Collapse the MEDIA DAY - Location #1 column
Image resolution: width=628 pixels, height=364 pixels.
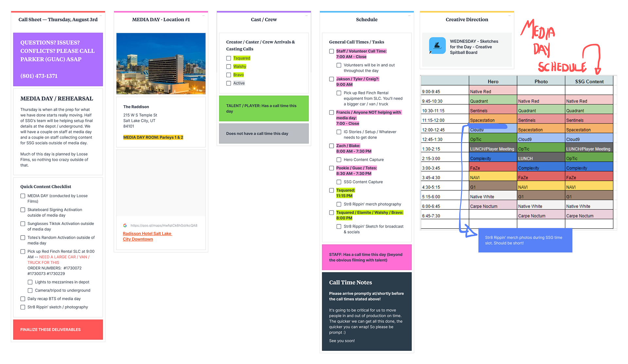coord(203,16)
